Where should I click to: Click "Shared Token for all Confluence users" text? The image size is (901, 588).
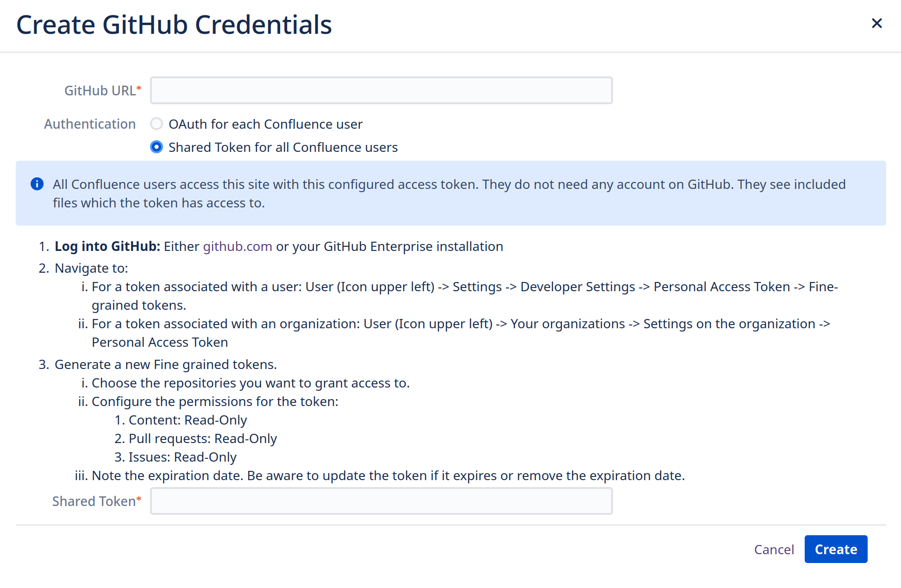283,147
